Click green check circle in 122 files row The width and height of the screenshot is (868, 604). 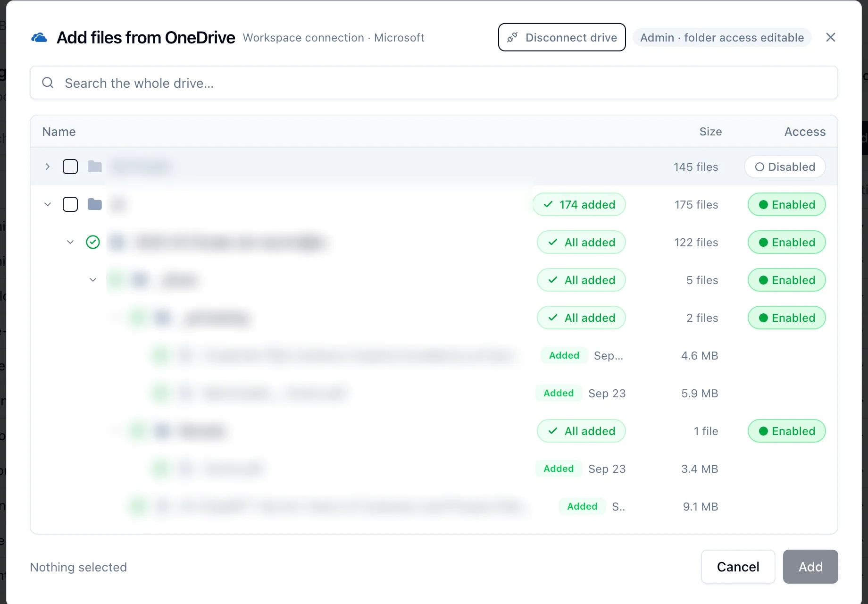(93, 242)
